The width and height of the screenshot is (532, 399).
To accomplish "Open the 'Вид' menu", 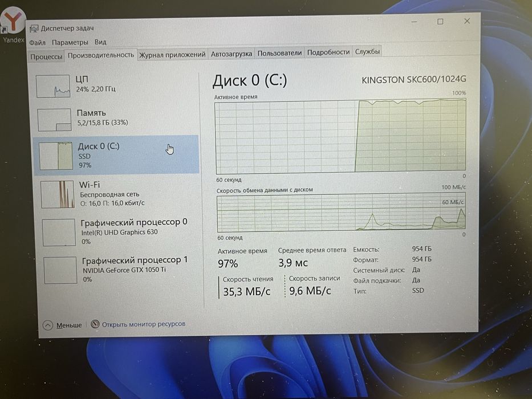I will point(100,42).
